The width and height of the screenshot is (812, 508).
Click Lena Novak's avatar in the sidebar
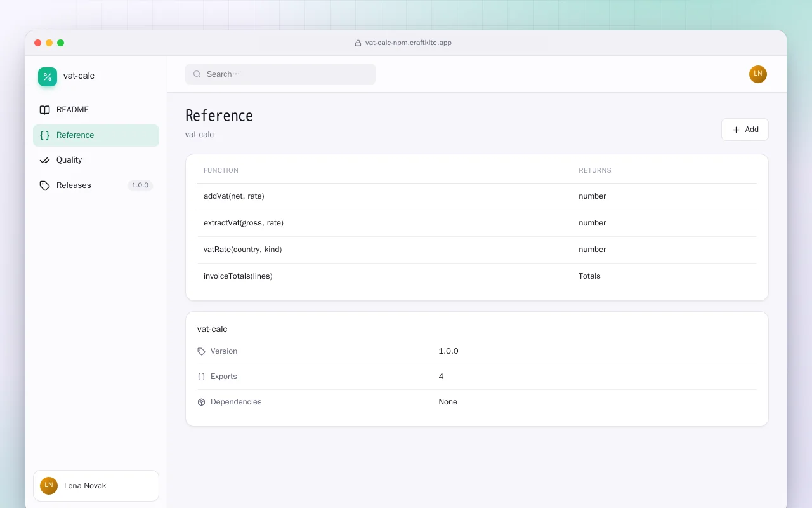tap(49, 486)
